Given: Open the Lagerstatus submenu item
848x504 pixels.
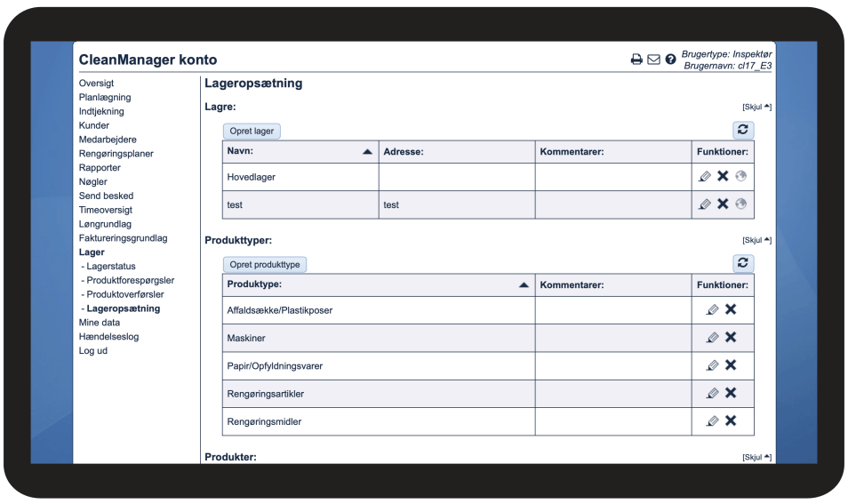Looking at the screenshot, I should pos(111,266).
